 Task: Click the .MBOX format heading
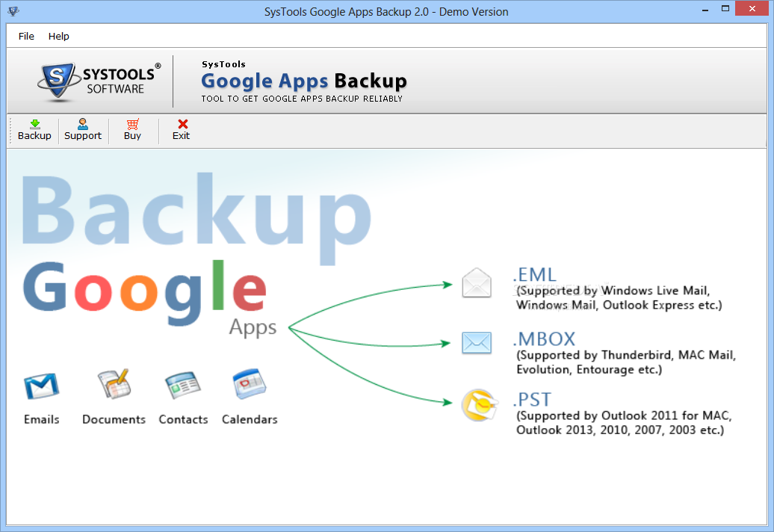click(544, 339)
